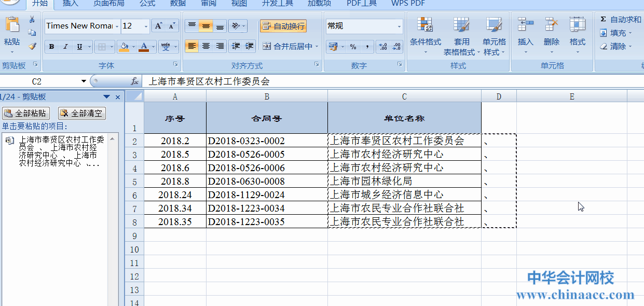Image resolution: width=644 pixels, height=306 pixels.
Task: Toggle the Wrap Text (自动换行) button
Action: point(283,26)
